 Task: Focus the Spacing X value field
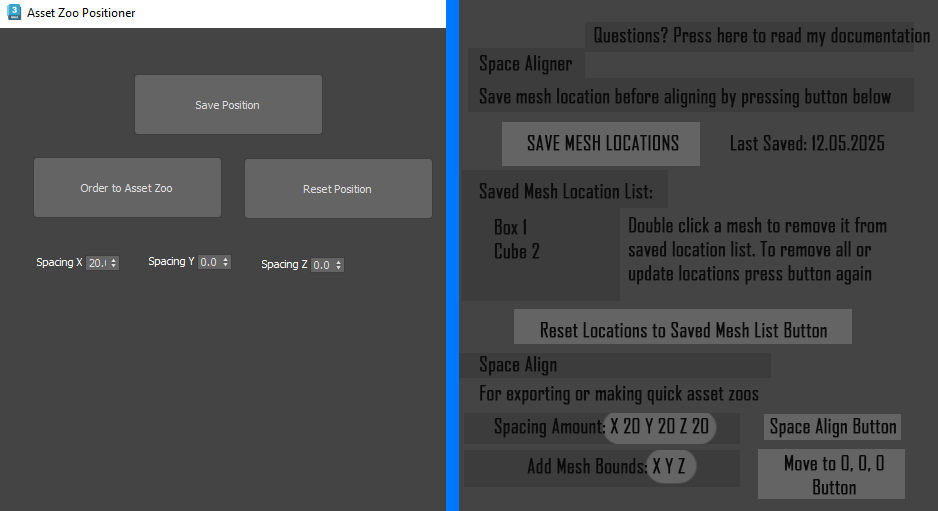pos(98,263)
